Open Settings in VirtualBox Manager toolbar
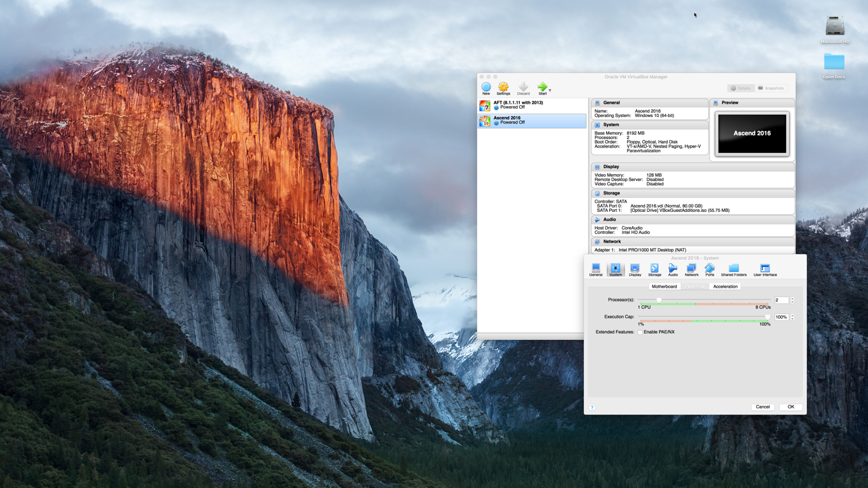 pyautogui.click(x=503, y=89)
